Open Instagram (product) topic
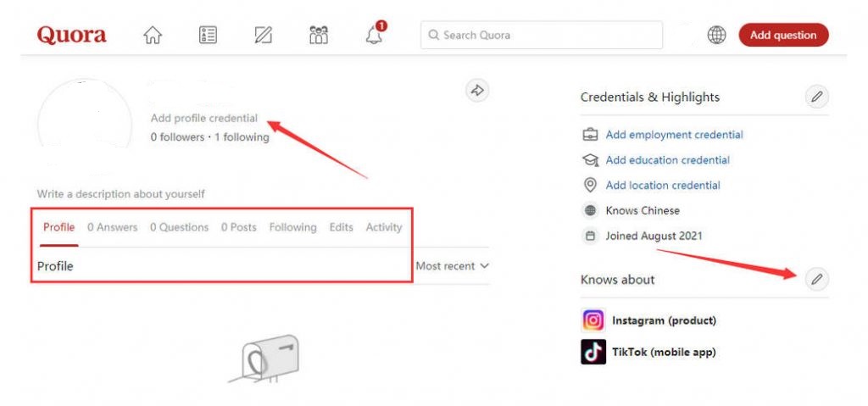Viewport: 868px width, 406px height. pyautogui.click(x=664, y=320)
